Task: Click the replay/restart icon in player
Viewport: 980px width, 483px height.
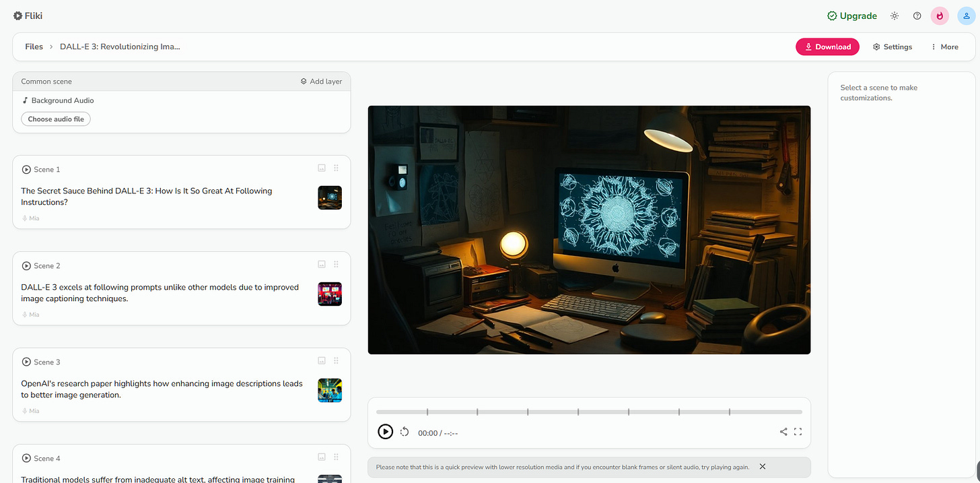Action: coord(405,432)
